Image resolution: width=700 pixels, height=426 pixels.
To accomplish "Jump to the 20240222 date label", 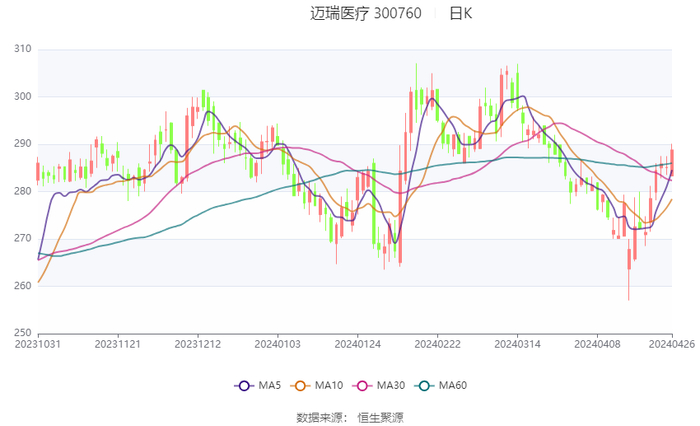I will [437, 343].
